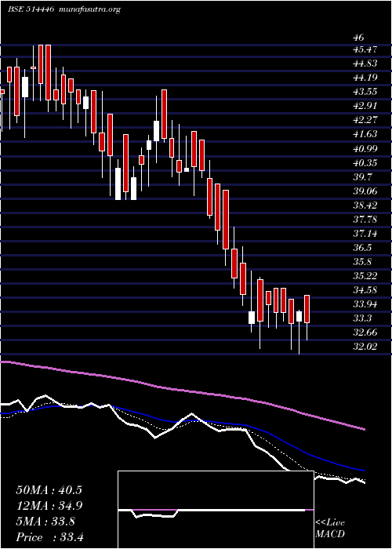This screenshot has width=392, height=549.
Task: Click the 46 price axis label
Action: [359, 38]
